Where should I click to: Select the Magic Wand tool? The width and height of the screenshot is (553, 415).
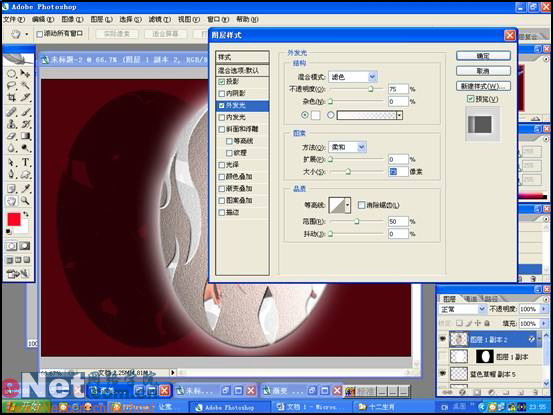(x=25, y=85)
